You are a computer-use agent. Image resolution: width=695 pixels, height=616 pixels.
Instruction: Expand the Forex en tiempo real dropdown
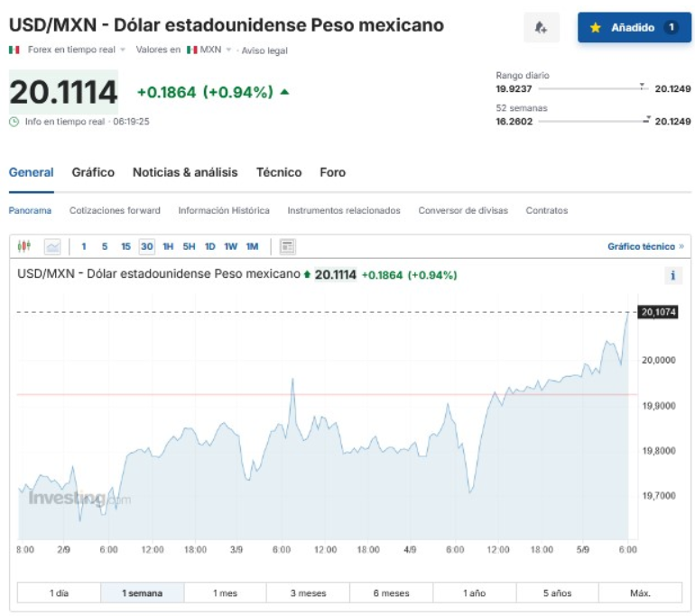click(123, 50)
